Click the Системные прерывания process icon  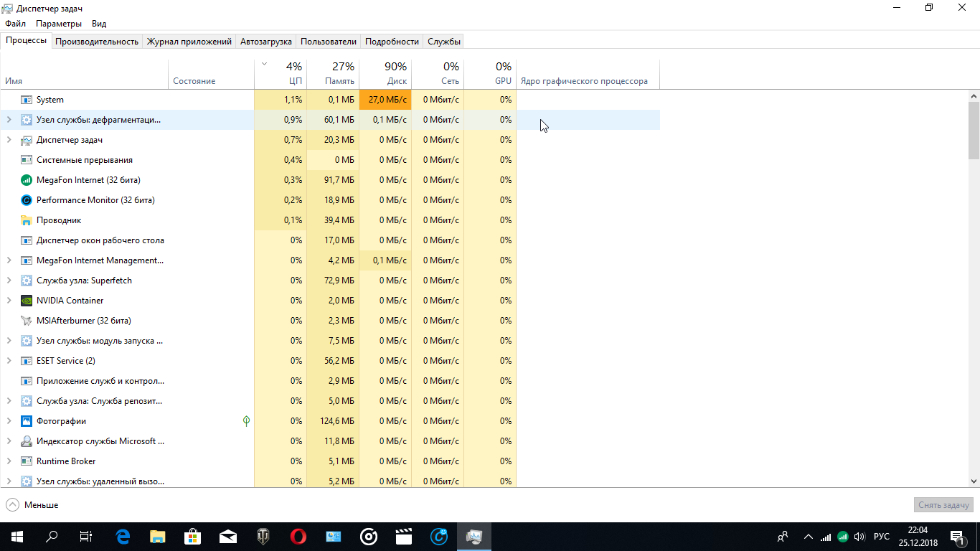(x=27, y=160)
